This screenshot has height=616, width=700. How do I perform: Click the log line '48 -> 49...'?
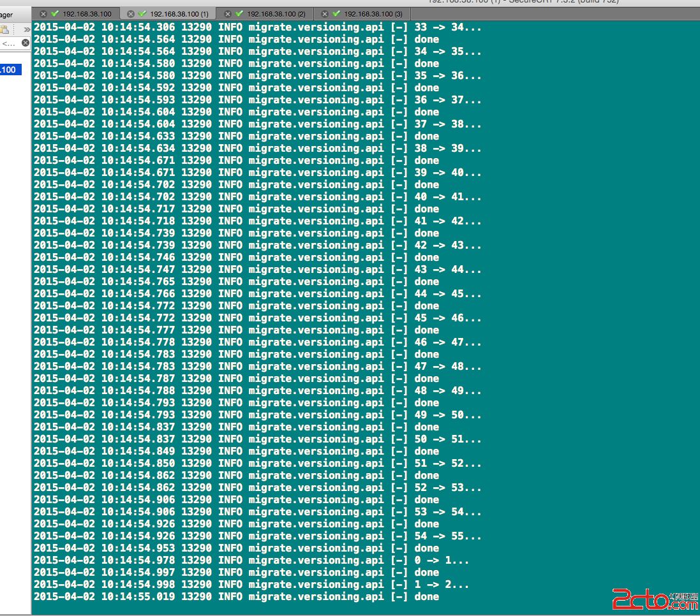click(x=258, y=391)
